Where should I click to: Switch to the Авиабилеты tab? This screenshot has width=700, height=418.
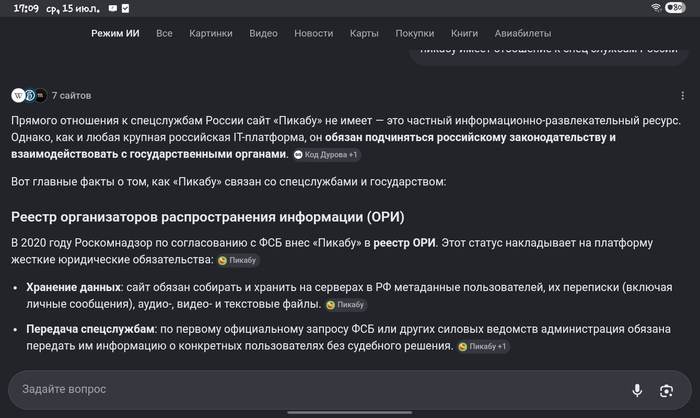[523, 33]
